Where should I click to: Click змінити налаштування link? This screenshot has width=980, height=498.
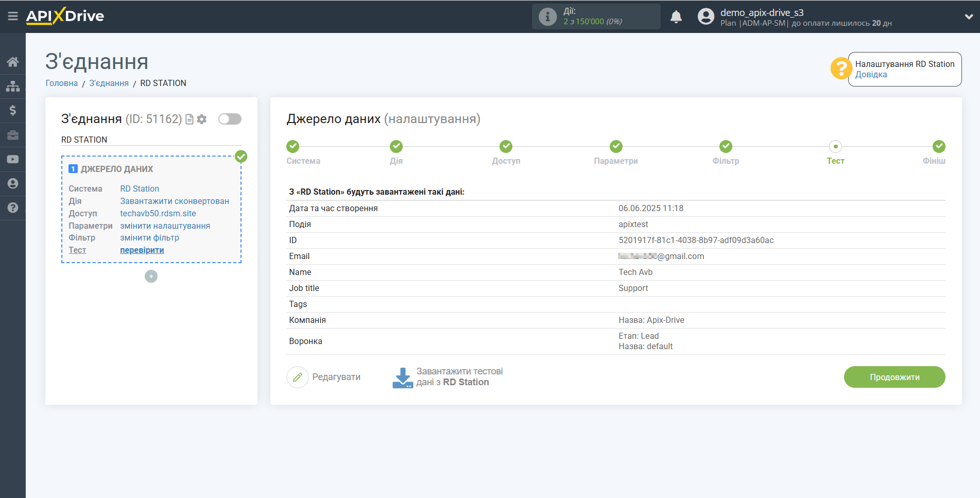(165, 226)
